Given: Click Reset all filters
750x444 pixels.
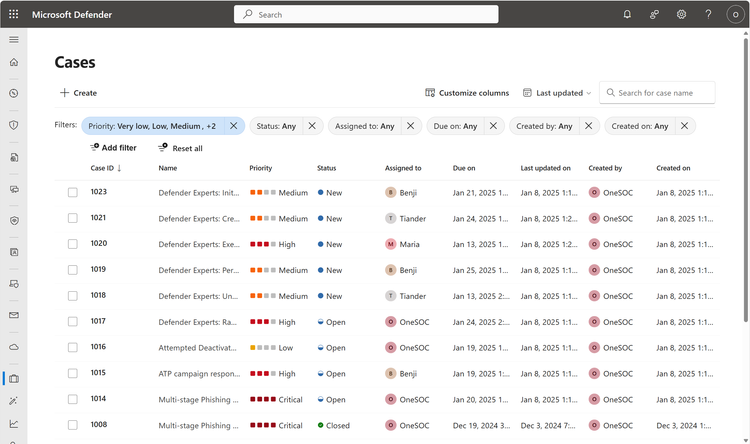Looking at the screenshot, I should (x=180, y=148).
